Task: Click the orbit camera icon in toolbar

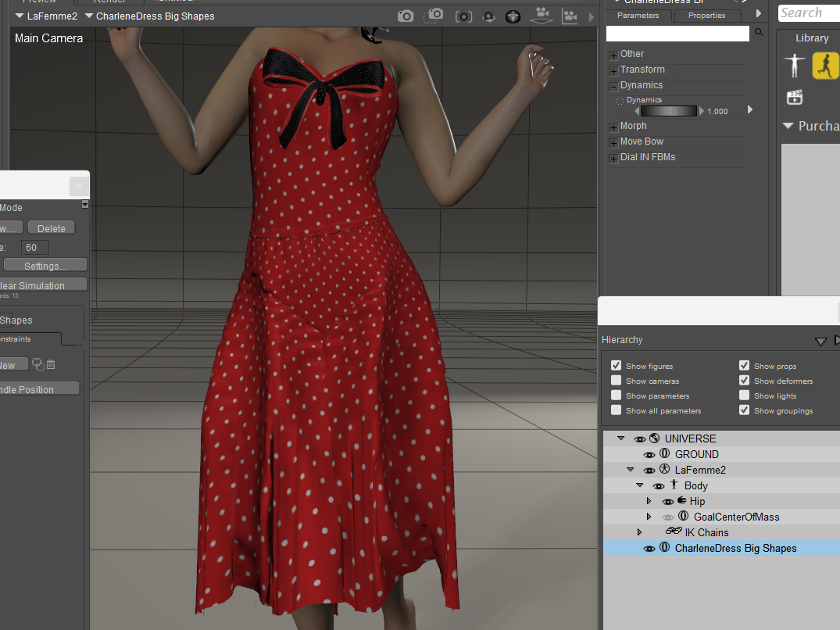Action: click(488, 16)
